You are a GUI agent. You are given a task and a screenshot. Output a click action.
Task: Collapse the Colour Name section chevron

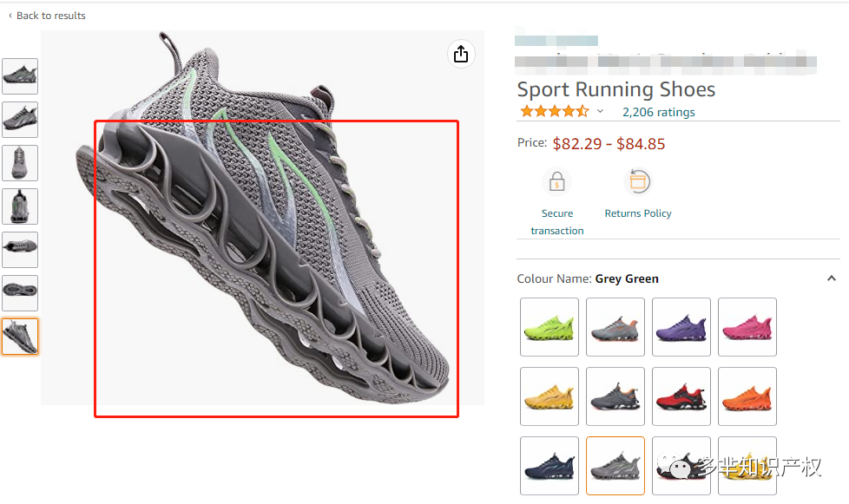point(831,278)
